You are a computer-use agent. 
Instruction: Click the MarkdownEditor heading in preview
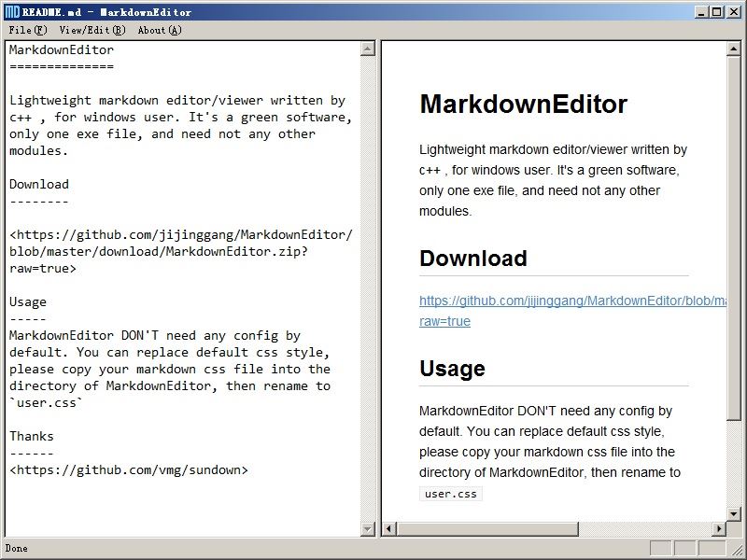point(523,104)
